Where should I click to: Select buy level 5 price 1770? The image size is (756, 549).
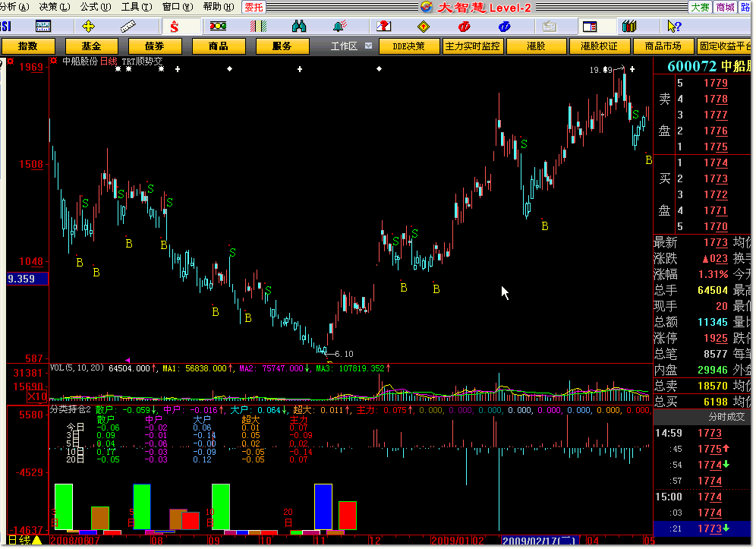[x=716, y=226]
